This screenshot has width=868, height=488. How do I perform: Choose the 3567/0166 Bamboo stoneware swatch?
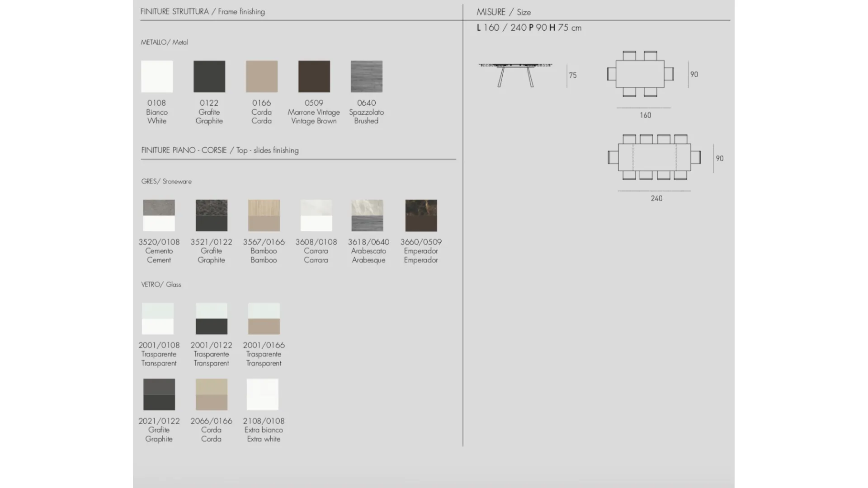pos(264,216)
